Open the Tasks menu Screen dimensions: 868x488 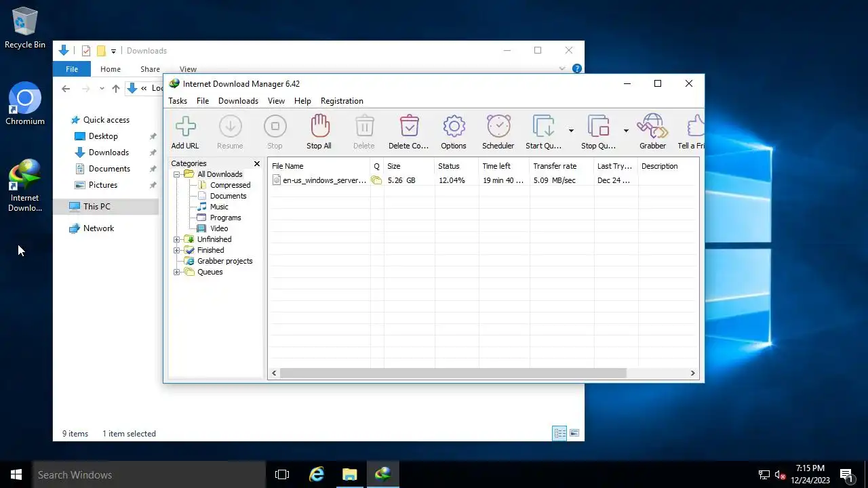pyautogui.click(x=178, y=101)
